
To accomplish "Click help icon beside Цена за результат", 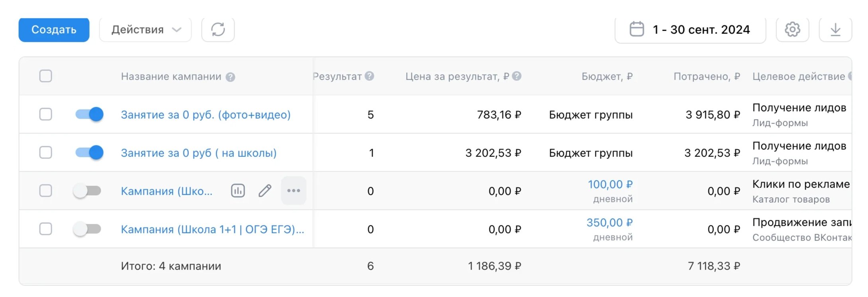I will tap(516, 76).
